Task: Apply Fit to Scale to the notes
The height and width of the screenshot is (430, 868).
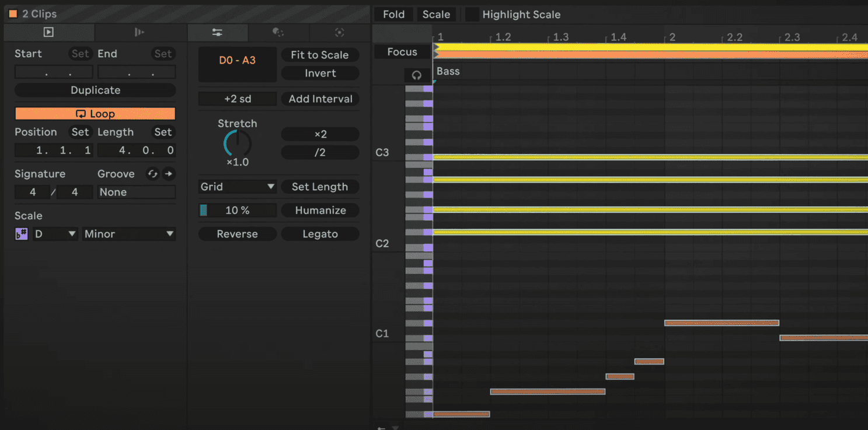Action: (320, 55)
